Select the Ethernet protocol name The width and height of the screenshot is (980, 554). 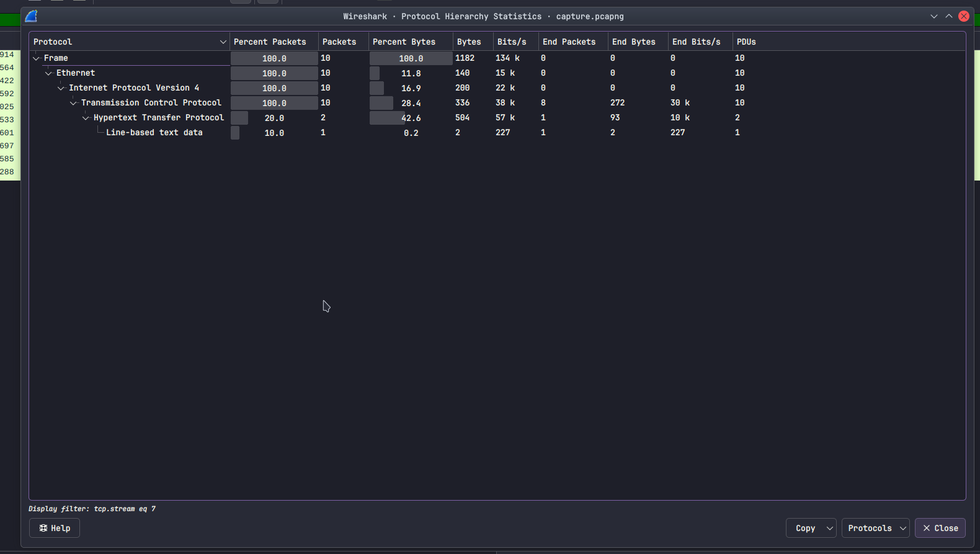coord(76,73)
